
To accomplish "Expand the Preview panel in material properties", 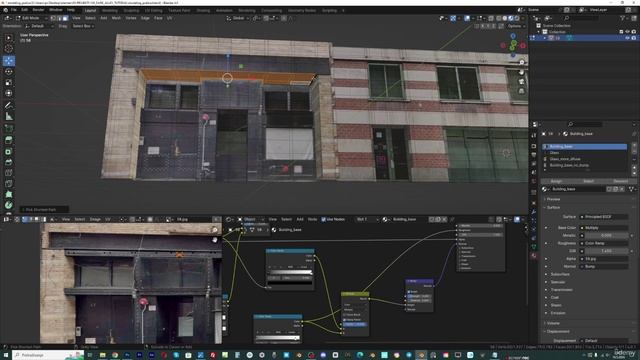I will pyautogui.click(x=553, y=199).
